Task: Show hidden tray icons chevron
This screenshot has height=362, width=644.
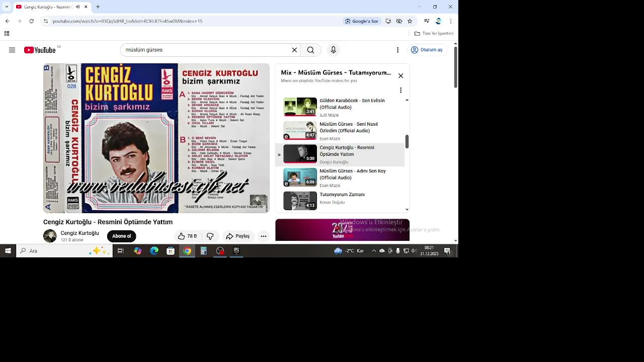Action: click(374, 251)
